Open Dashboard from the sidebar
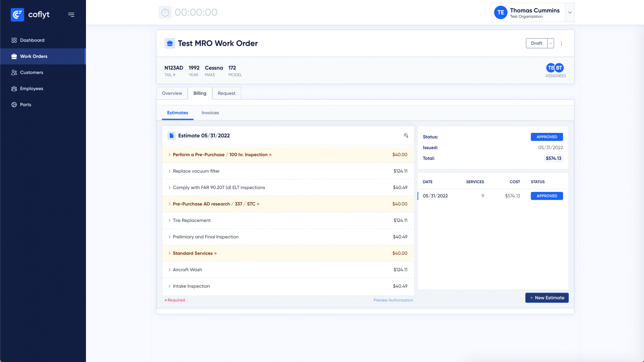The width and height of the screenshot is (644, 362). (x=32, y=40)
